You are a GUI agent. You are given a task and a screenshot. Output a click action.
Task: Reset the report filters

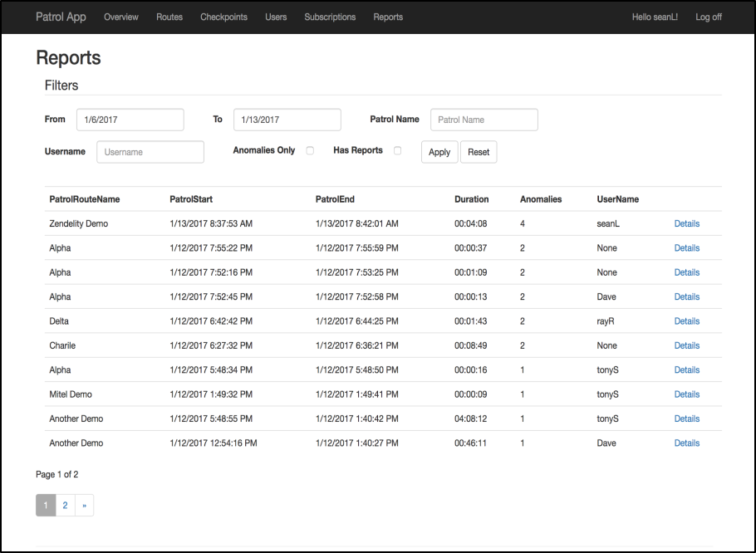pos(479,152)
